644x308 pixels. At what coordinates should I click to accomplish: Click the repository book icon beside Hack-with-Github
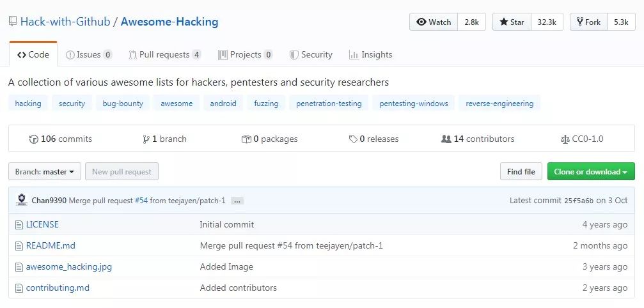[13, 22]
